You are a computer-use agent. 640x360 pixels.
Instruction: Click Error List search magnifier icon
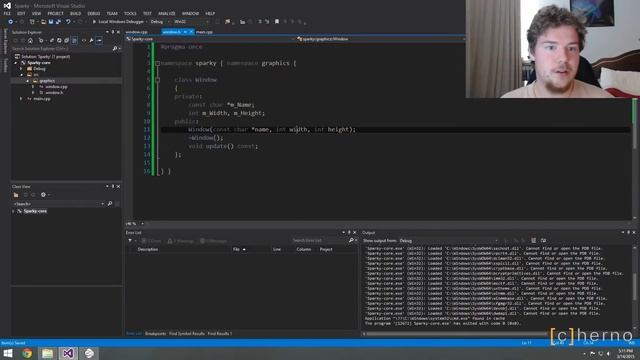[x=351, y=240]
